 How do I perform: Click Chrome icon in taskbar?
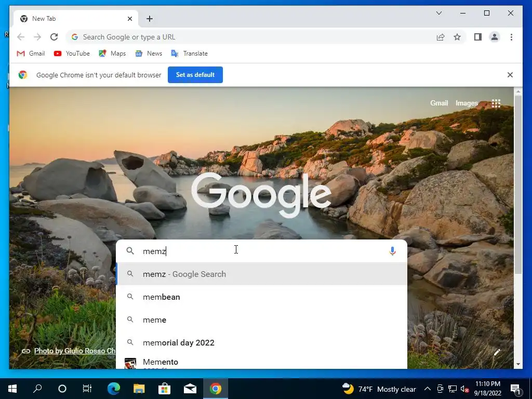pos(216,389)
